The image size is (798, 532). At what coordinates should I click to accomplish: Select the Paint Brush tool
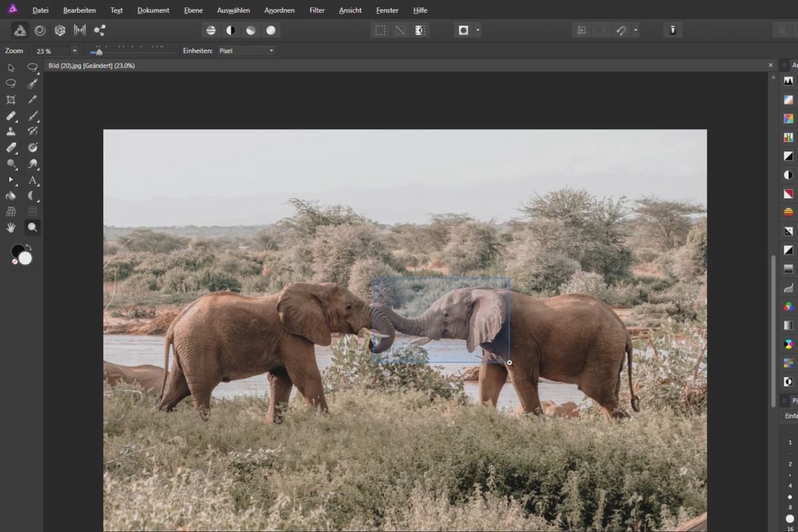pos(33,116)
